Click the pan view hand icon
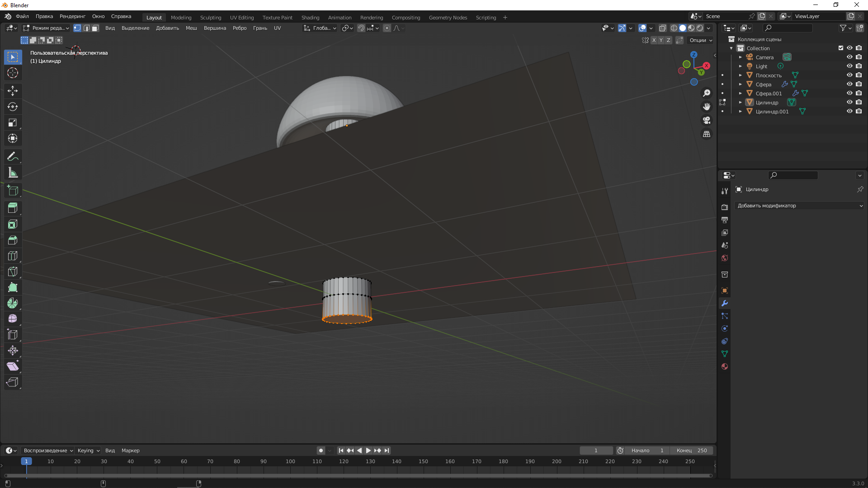 click(x=707, y=107)
